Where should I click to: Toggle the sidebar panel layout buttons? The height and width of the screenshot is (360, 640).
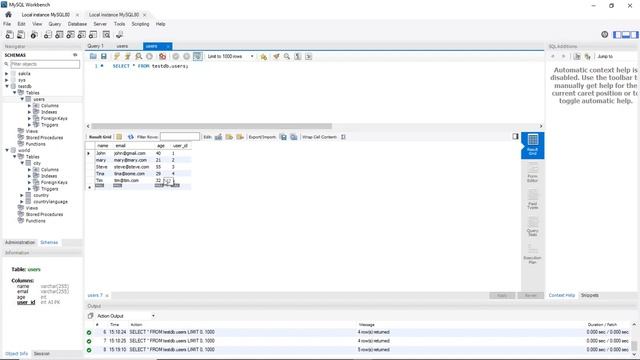click(x=626, y=35)
